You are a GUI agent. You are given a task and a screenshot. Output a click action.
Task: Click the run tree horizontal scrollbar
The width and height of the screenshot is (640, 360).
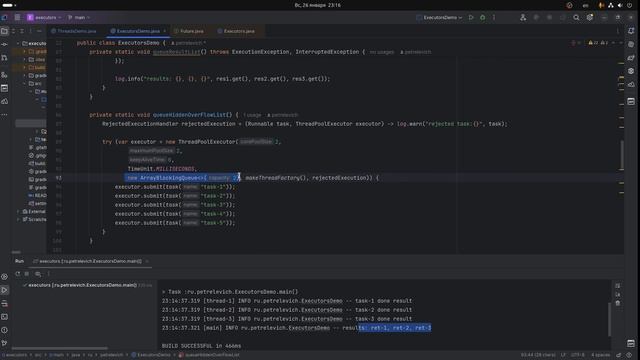click(x=60, y=349)
